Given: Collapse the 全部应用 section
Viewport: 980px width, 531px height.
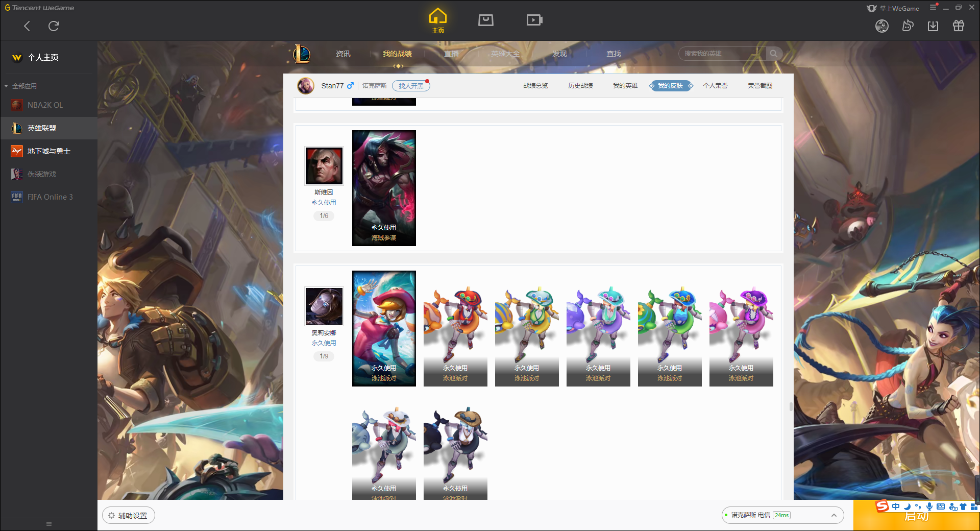Looking at the screenshot, I should pyautogui.click(x=20, y=86).
